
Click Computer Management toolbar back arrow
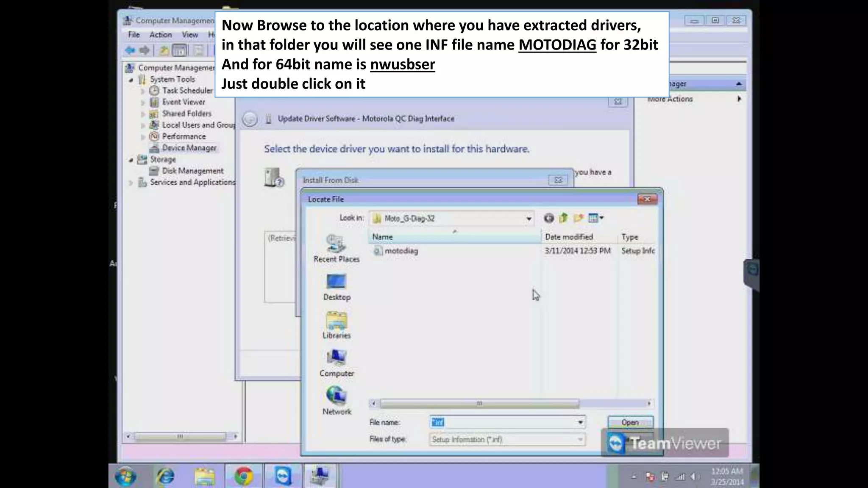pos(130,50)
